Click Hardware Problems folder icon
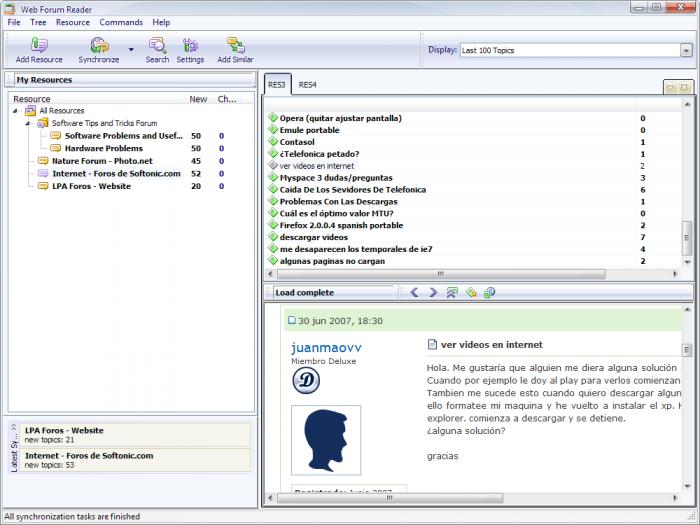700x525 pixels. (x=56, y=148)
